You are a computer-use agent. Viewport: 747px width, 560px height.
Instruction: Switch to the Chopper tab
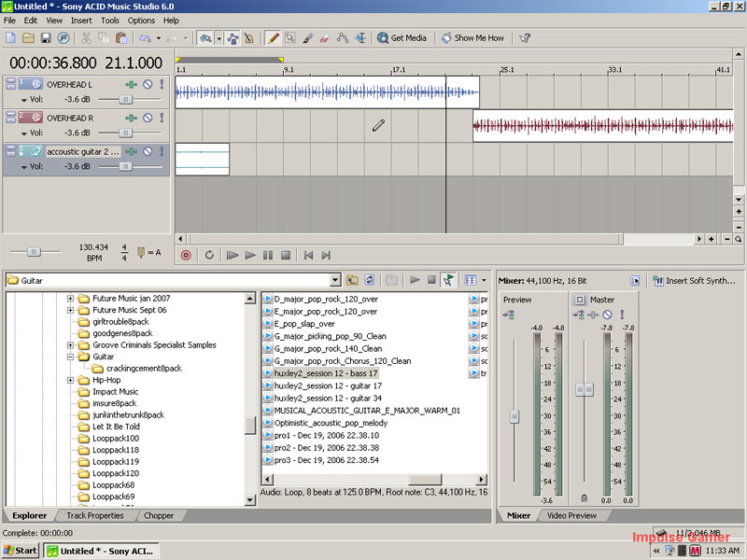[159, 515]
